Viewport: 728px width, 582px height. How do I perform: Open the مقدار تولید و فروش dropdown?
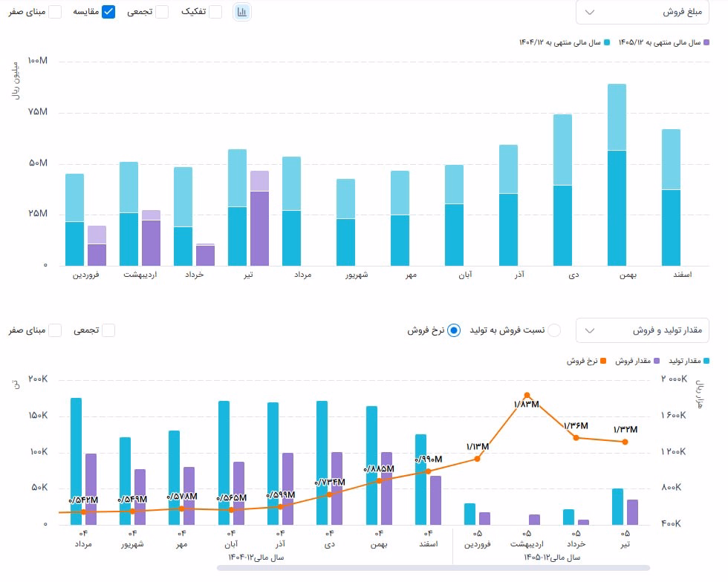point(642,330)
